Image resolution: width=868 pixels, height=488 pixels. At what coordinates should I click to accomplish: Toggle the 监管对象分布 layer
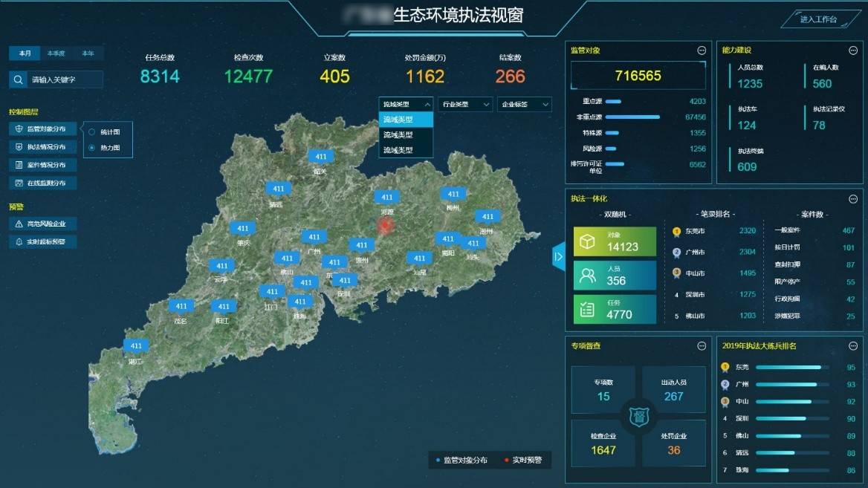click(x=42, y=129)
